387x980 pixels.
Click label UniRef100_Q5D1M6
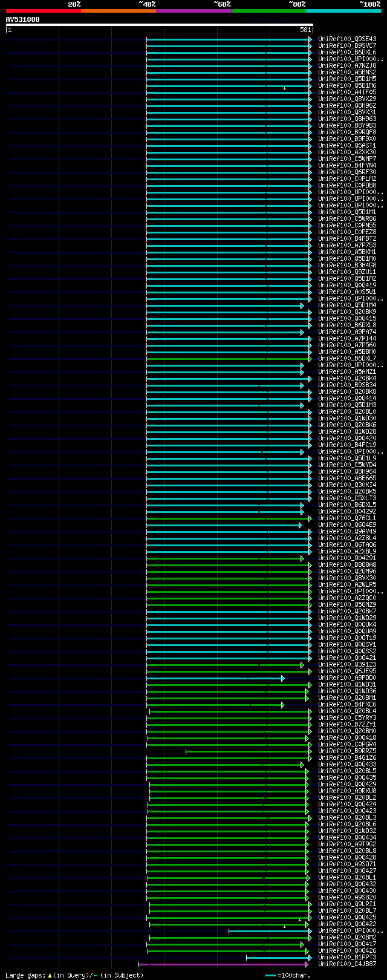tap(347, 86)
